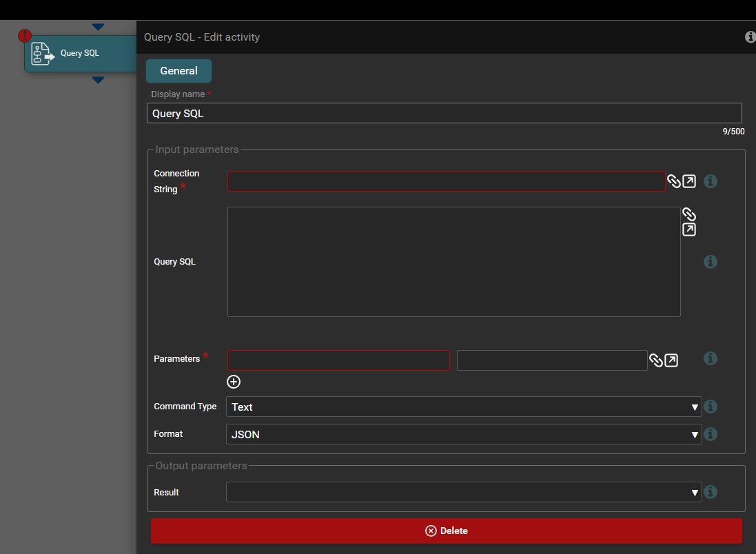The image size is (756, 554).
Task: Click the link icon beside Query SQL textarea
Action: click(x=688, y=214)
